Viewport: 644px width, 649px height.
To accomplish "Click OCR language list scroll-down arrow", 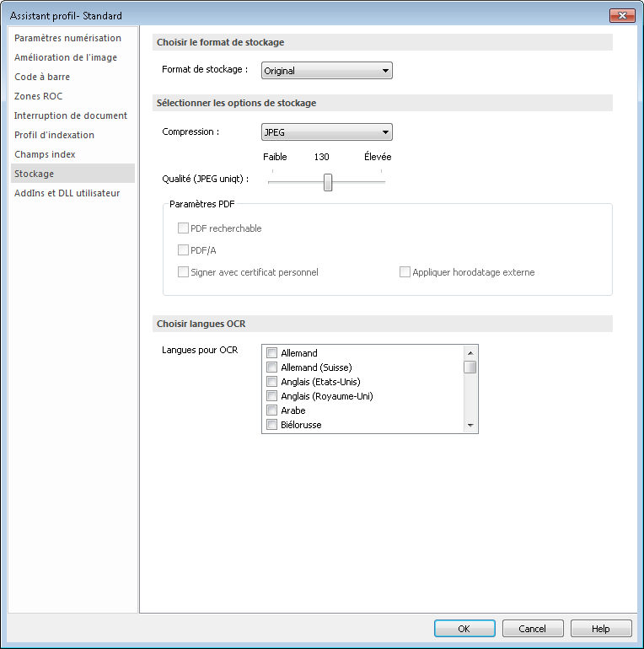I will (x=470, y=426).
